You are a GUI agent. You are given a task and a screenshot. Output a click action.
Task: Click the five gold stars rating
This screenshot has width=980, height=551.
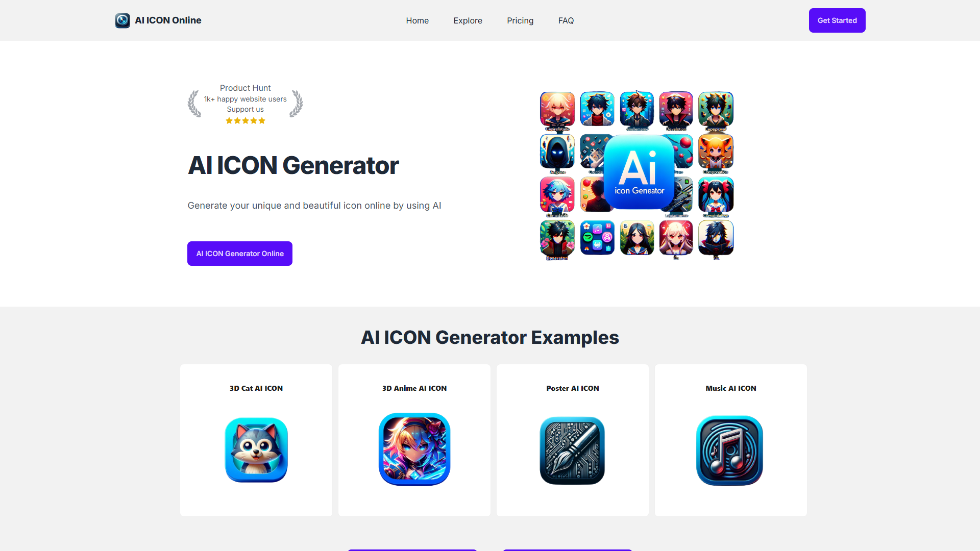coord(246,121)
